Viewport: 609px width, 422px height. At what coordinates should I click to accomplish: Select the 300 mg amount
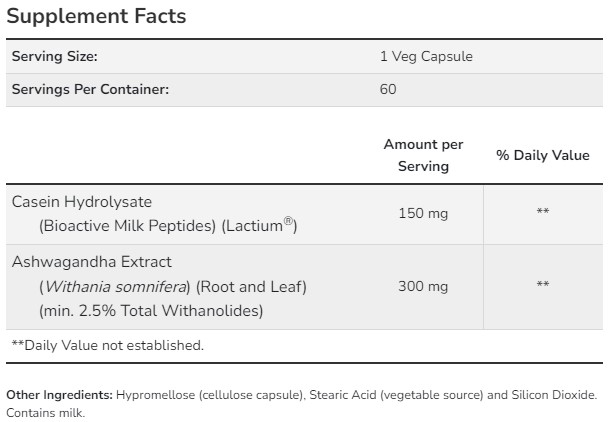click(423, 286)
